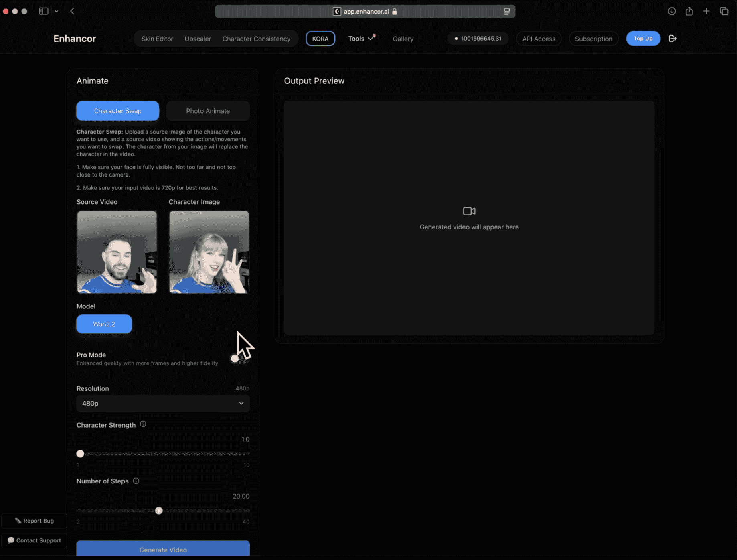Click the Safari share icon
Screen dimensions: 737x560
click(689, 11)
